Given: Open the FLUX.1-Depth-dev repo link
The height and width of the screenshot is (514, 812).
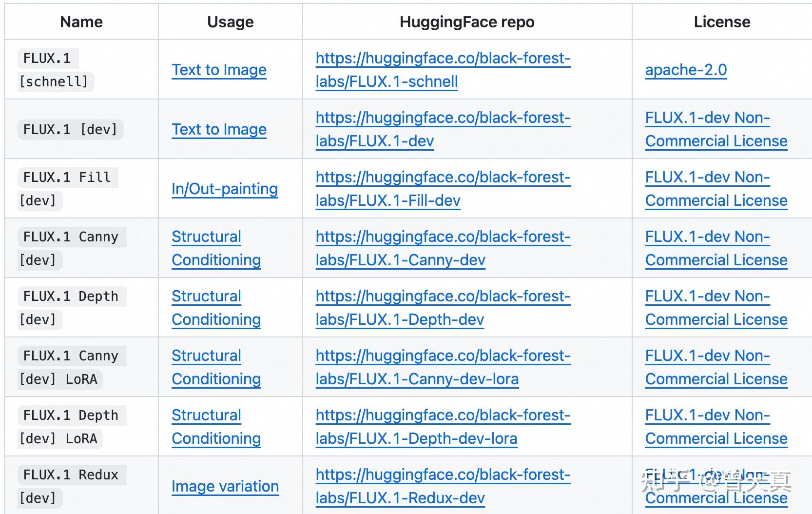Looking at the screenshot, I should (443, 297).
